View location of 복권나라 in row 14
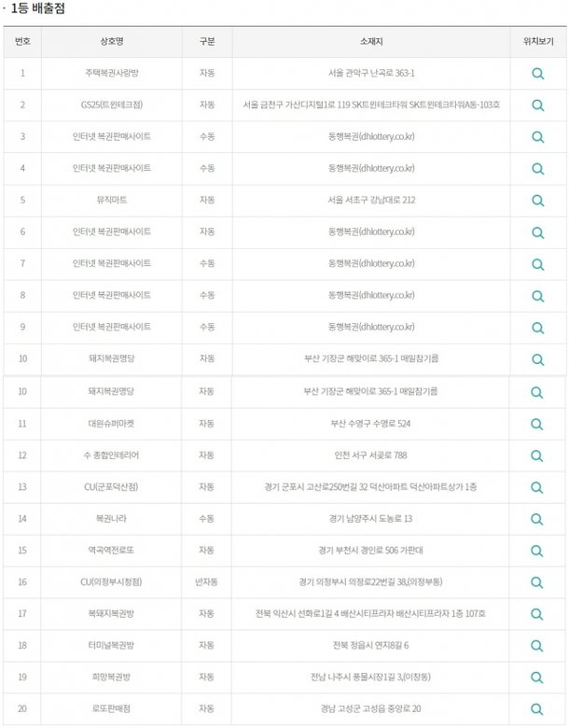The height and width of the screenshot is (728, 569). point(536,519)
